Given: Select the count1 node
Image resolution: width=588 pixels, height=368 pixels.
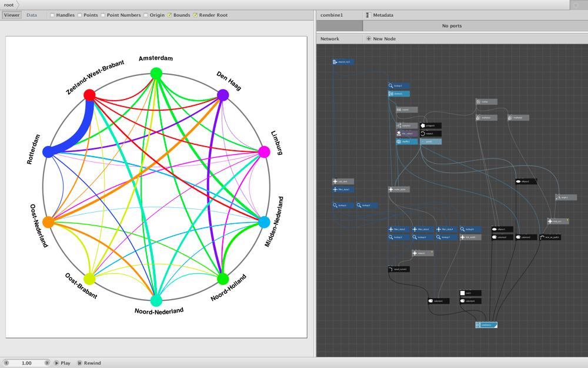Looking at the screenshot, I should pos(406,110).
